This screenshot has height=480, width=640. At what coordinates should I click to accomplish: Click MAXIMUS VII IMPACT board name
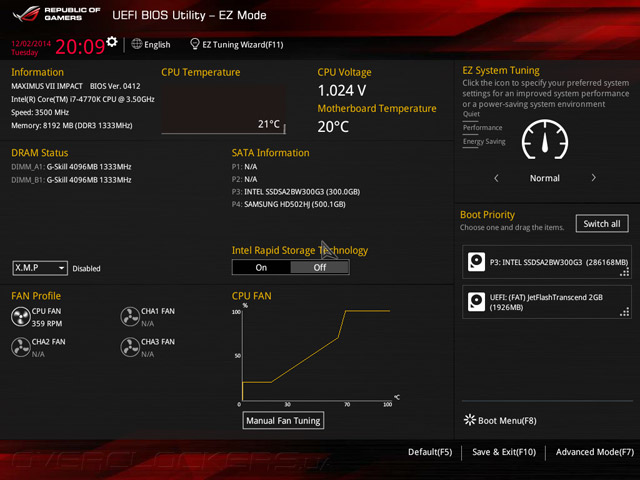(47, 86)
